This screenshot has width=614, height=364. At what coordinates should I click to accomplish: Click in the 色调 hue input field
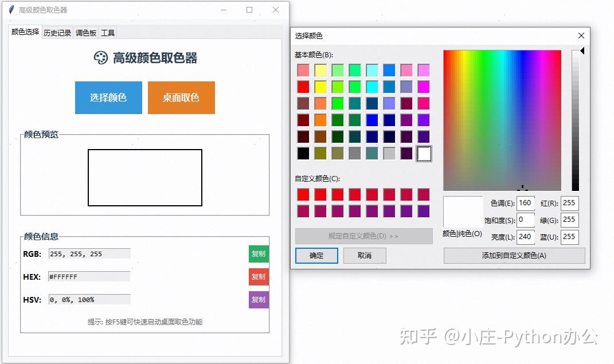pos(525,203)
